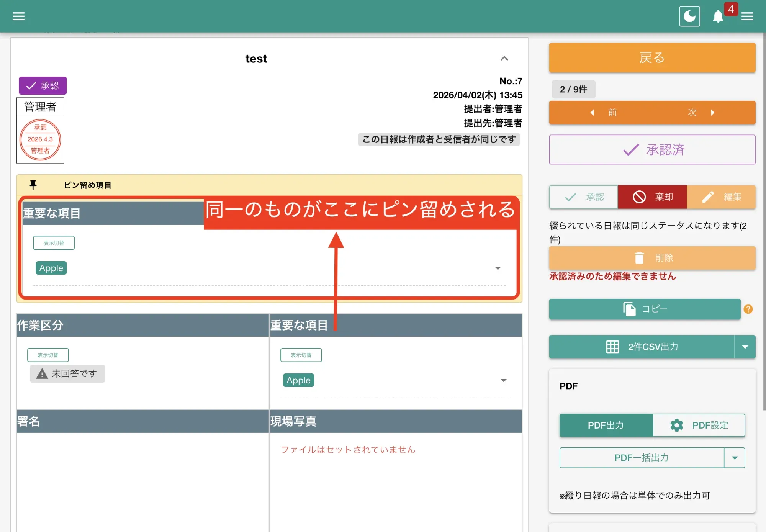
Task: Open the left hamburger navigation menu
Action: click(18, 16)
